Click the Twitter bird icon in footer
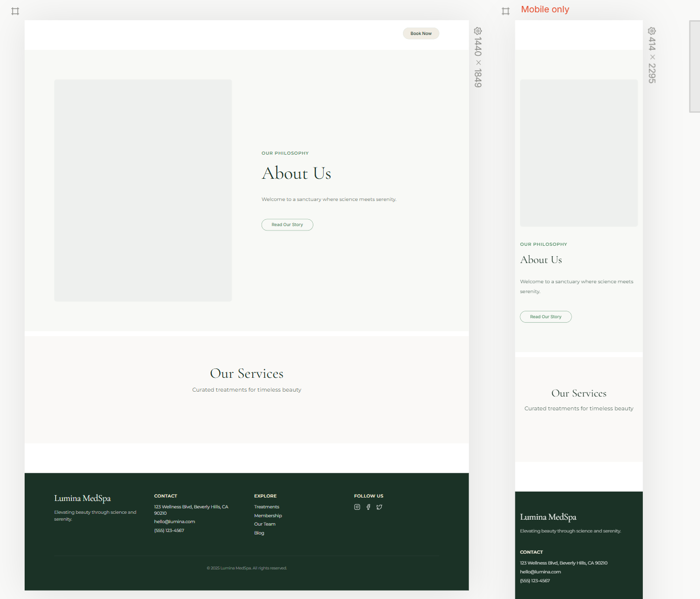The image size is (700, 599). (x=379, y=507)
